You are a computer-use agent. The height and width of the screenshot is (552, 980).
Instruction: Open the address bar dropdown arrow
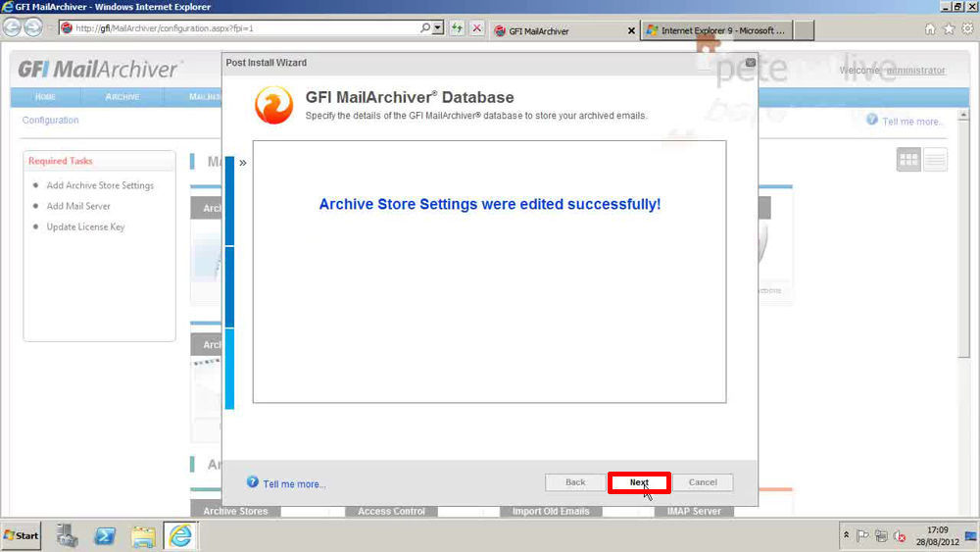point(438,27)
